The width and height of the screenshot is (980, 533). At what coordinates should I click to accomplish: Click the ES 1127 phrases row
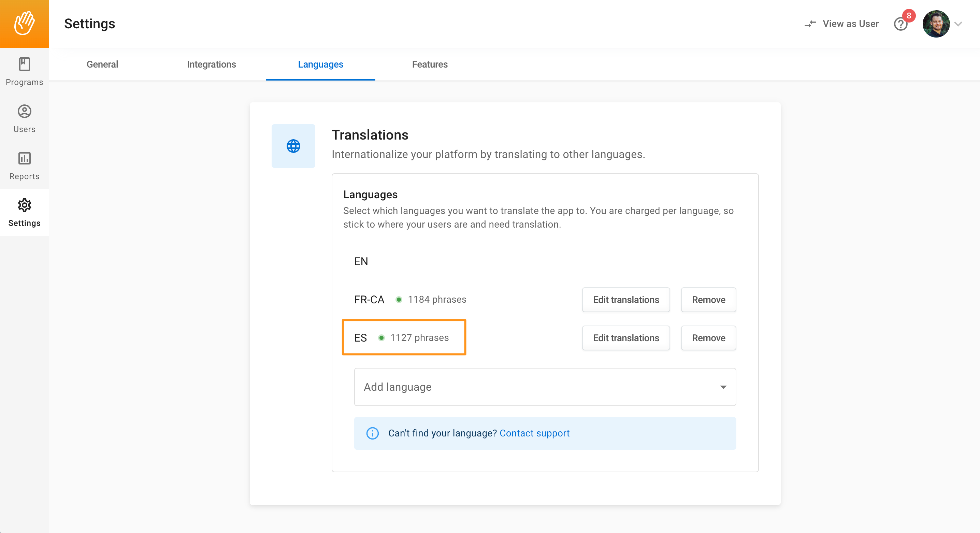coord(404,337)
